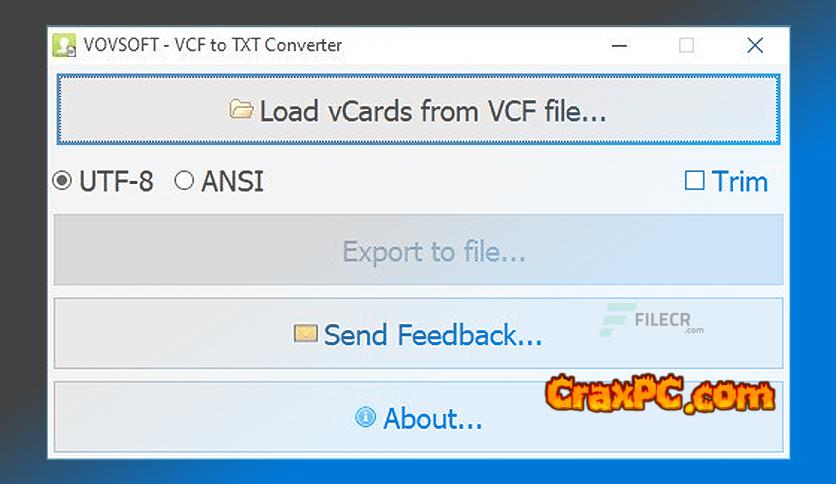
Task: Click the greyed-out maximize window button
Action: [x=686, y=46]
